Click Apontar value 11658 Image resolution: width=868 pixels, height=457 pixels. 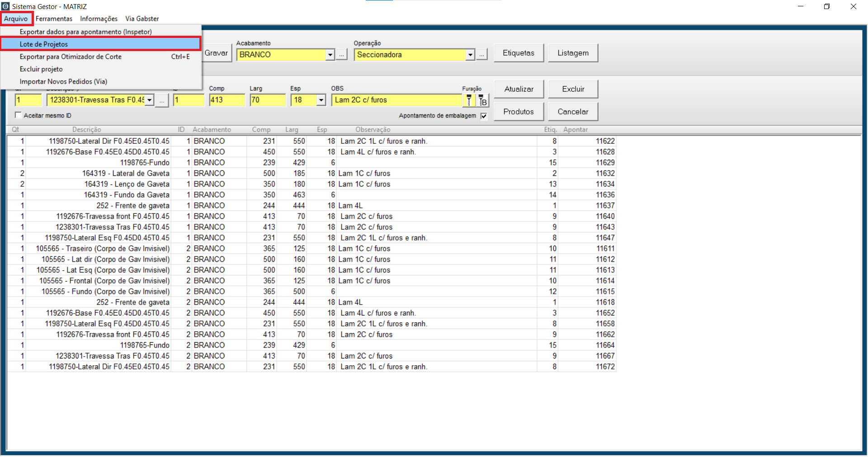tap(605, 324)
